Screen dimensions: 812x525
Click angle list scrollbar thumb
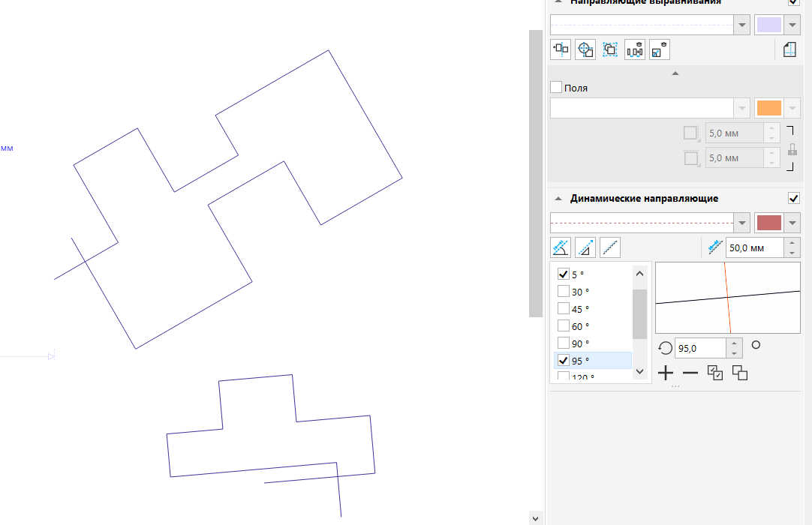639,313
